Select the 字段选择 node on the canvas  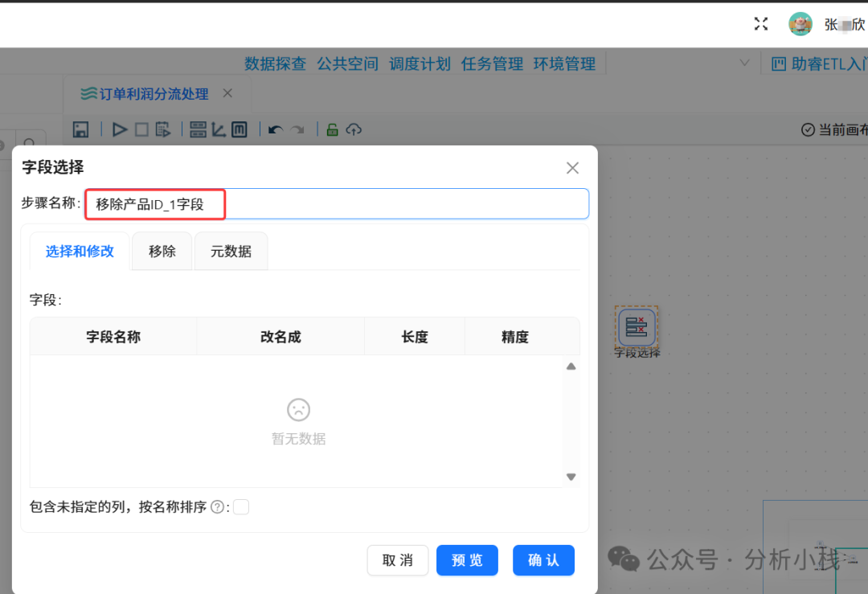[637, 326]
